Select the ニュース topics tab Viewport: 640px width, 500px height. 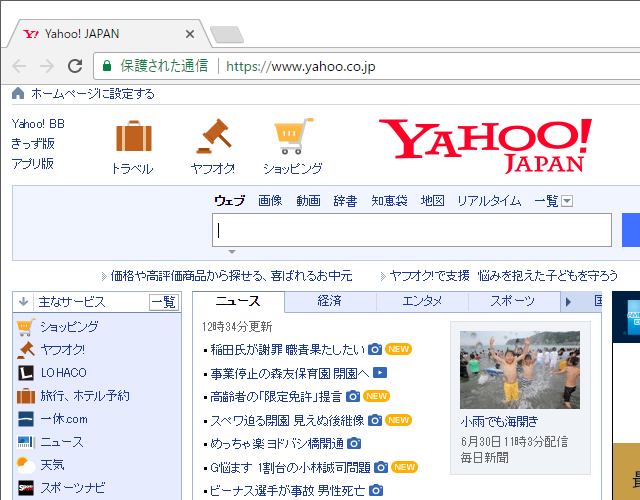pos(238,302)
